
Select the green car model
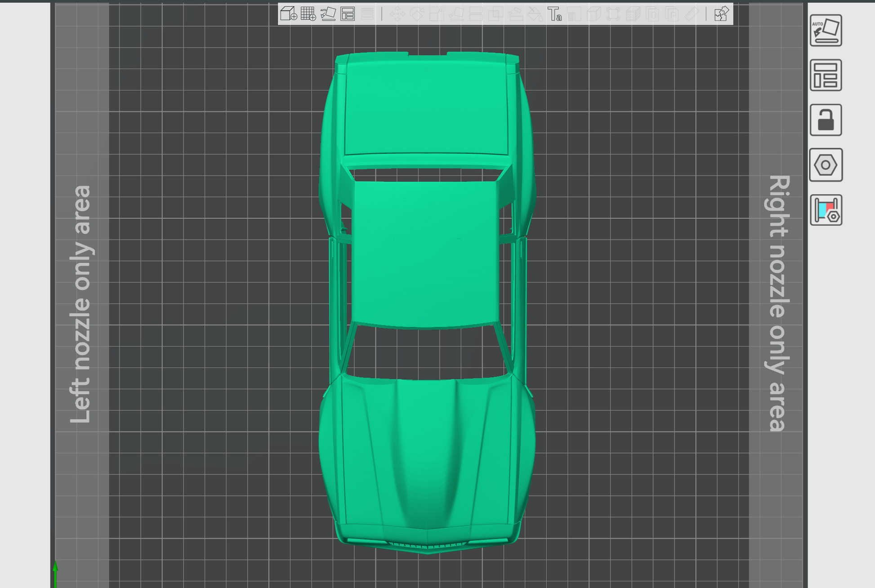425,252
